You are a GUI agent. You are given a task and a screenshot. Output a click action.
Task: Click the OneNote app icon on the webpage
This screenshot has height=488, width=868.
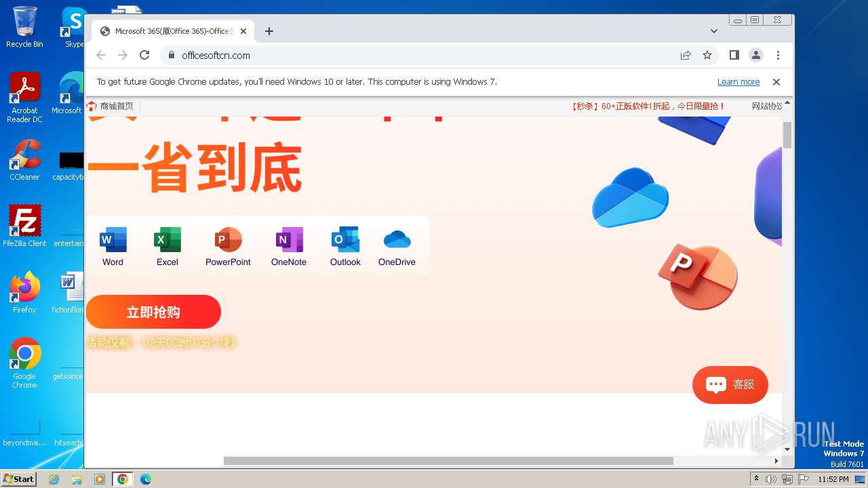coord(289,240)
